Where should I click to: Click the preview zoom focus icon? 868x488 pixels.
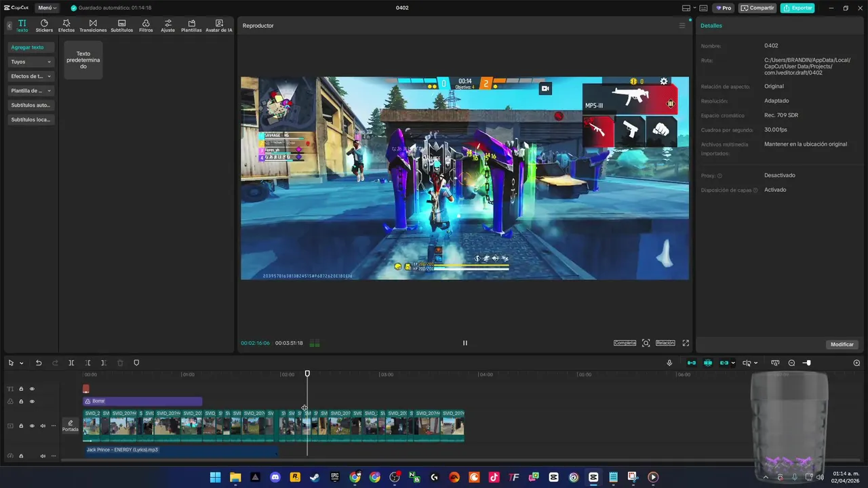tap(646, 343)
